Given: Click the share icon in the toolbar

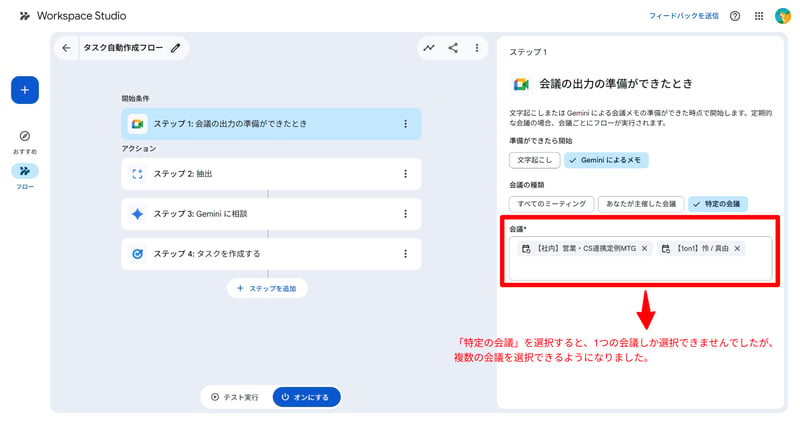Looking at the screenshot, I should pos(453,48).
